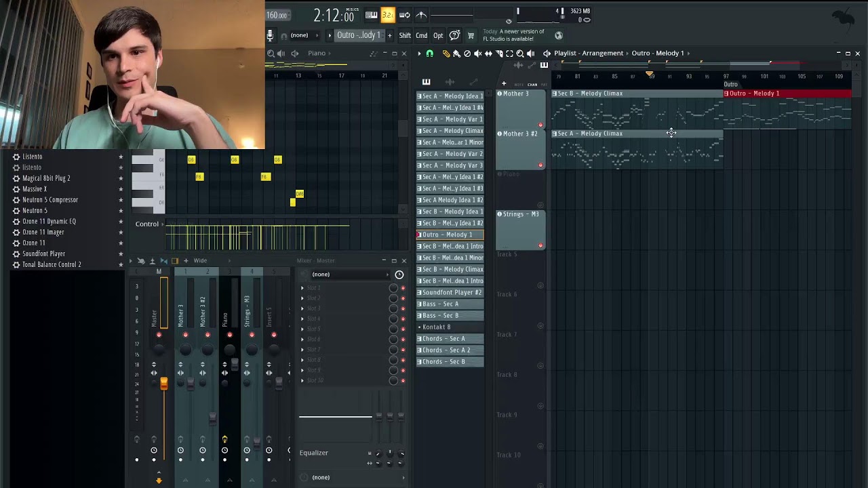Select Sec B - Melody Climax pattern

point(450,269)
